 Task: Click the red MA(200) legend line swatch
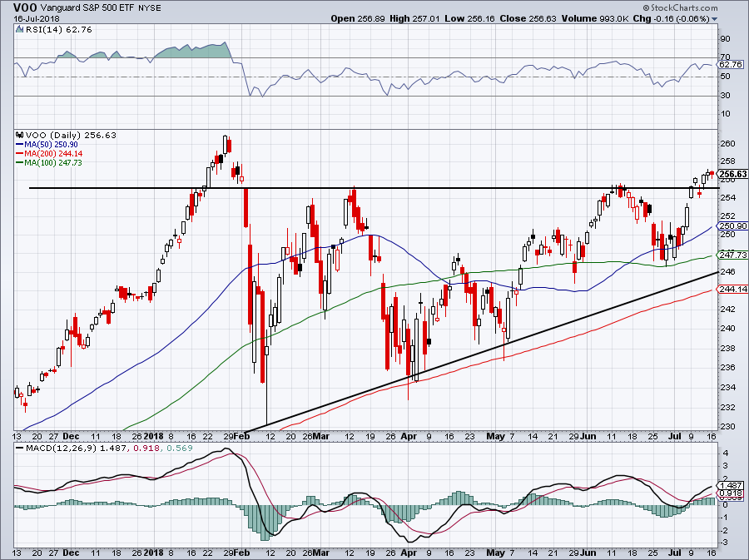(x=20, y=154)
